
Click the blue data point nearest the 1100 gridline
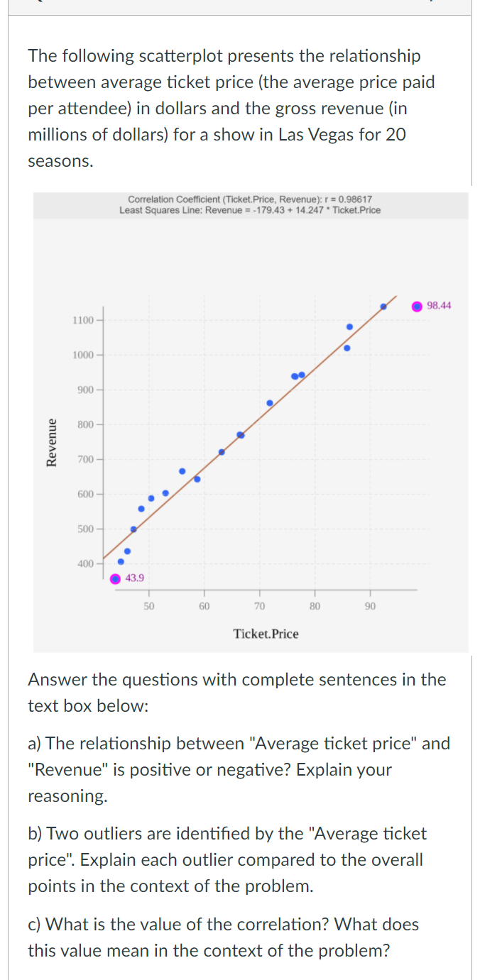[349, 326]
